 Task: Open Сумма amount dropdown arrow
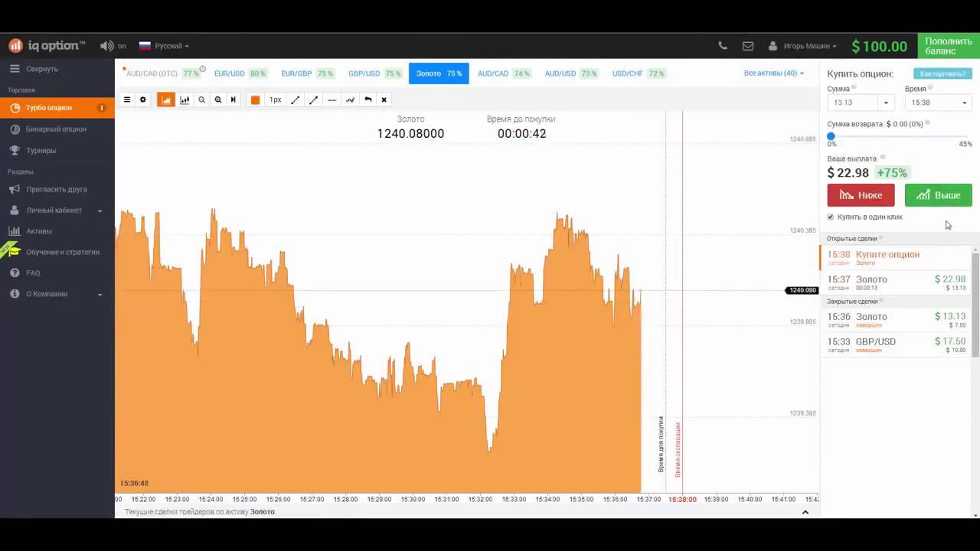pos(887,103)
